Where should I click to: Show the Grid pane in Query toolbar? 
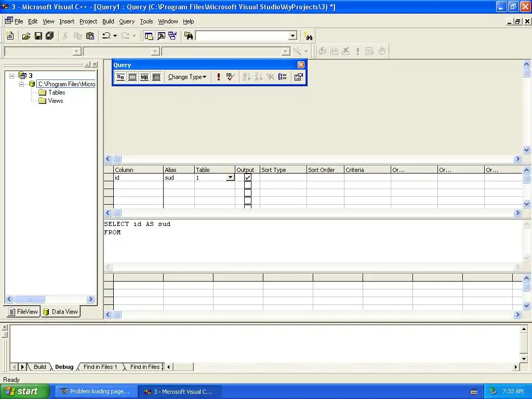pos(132,77)
